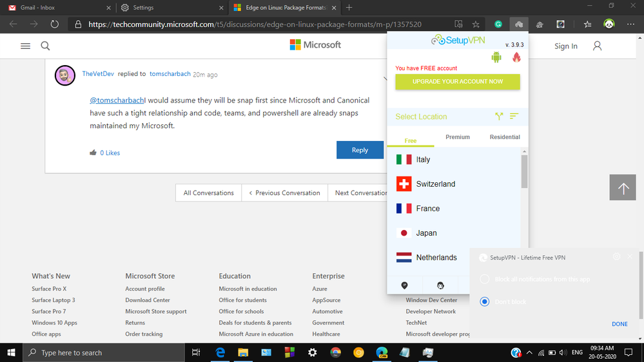644x362 pixels.
Task: Select Italy server location
Action: click(x=454, y=160)
